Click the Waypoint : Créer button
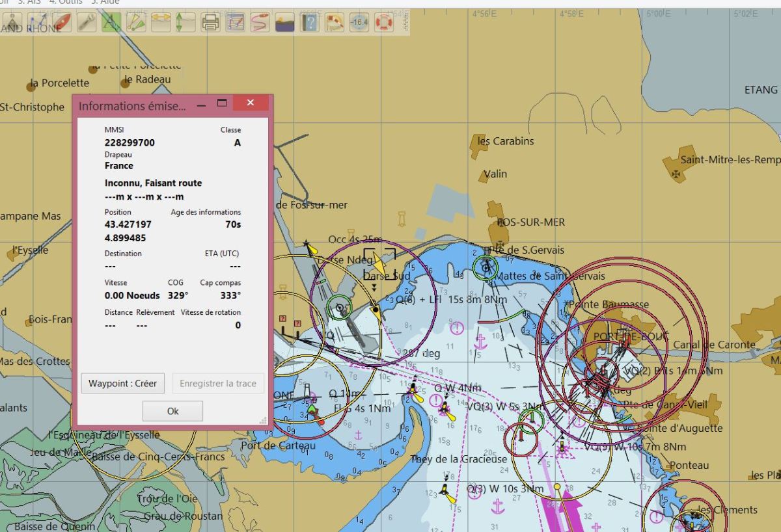Screen dimensions: 781x532 (122, 383)
